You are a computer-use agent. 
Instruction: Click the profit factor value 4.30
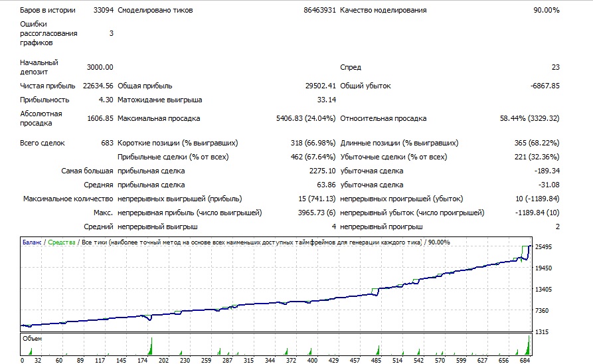(x=106, y=100)
